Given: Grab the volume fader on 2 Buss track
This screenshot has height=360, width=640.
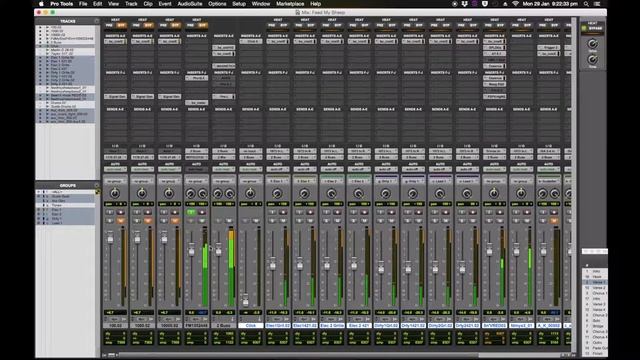Looking at the screenshot, I should [218, 250].
